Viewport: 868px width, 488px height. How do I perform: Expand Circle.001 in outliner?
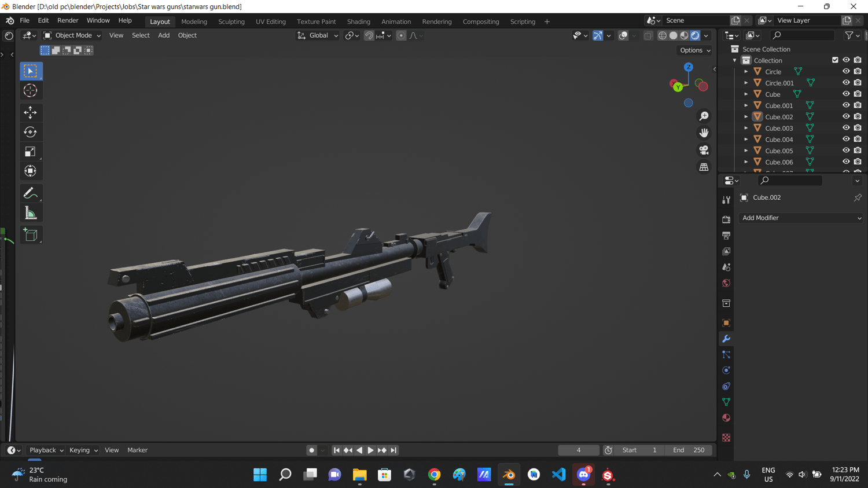point(746,83)
